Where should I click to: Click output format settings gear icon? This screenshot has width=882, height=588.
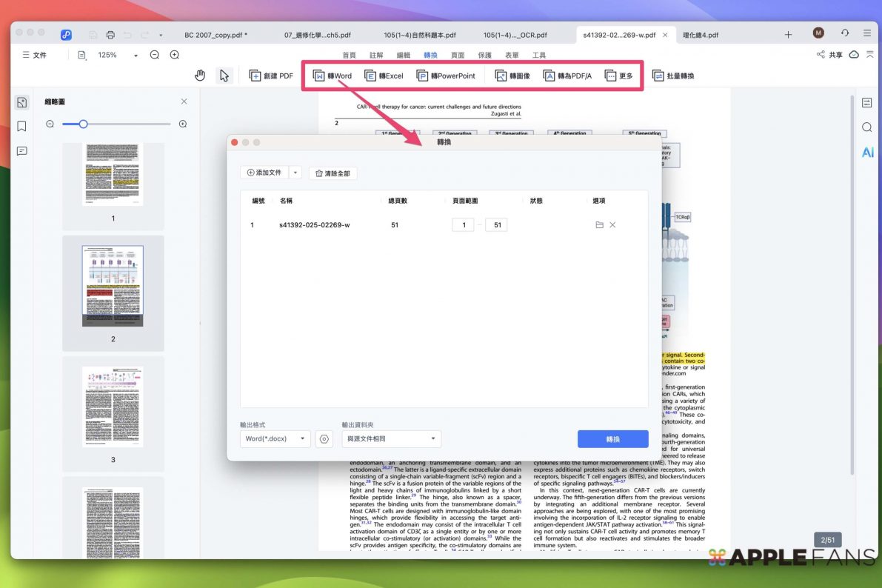click(324, 439)
